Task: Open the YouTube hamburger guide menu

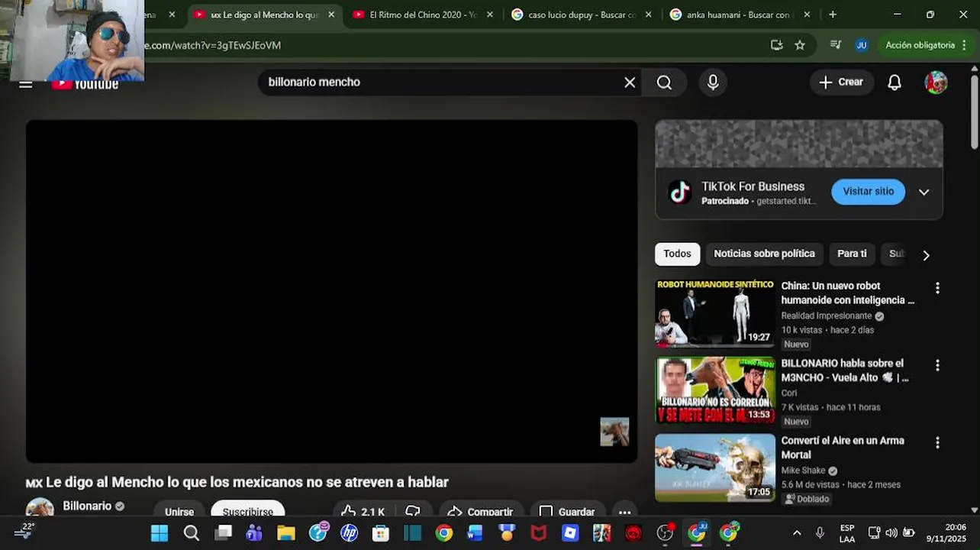Action: pos(26,83)
